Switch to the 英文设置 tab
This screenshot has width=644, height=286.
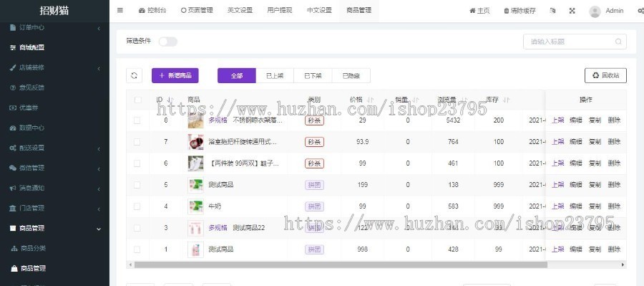(x=240, y=11)
